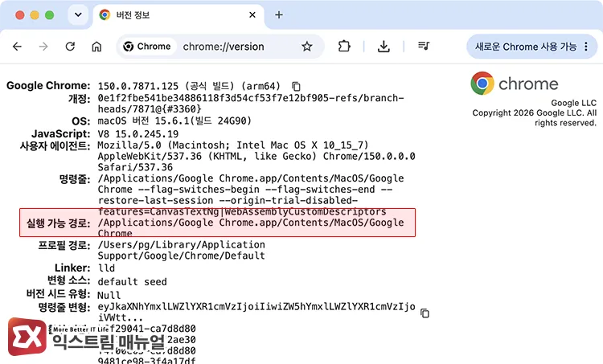Click the chrome logo at top right
This screenshot has width=603, height=364.
515,84
